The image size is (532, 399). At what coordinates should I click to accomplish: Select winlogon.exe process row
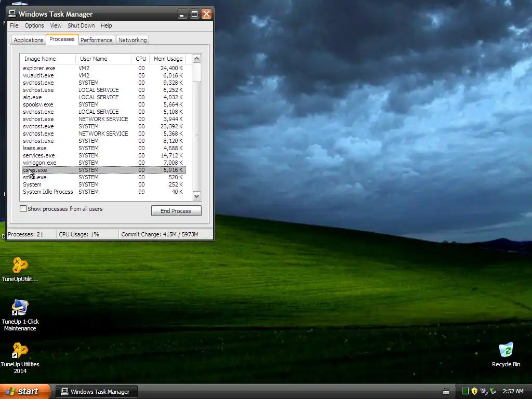pos(104,163)
